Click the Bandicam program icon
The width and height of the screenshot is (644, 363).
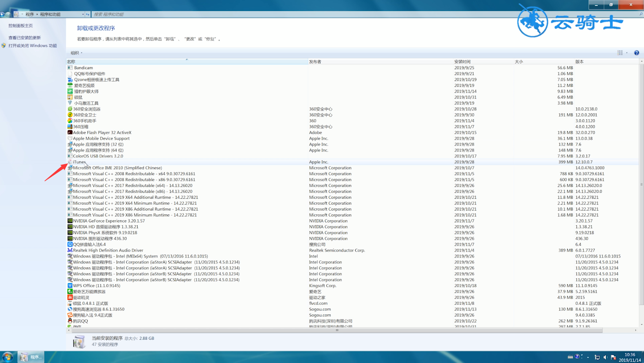pos(70,68)
